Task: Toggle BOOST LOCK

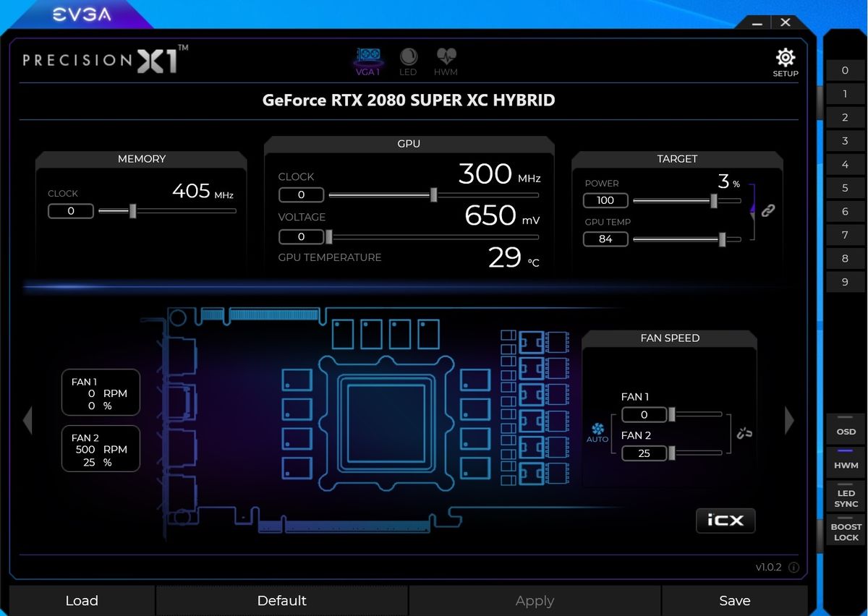Action: point(846,529)
